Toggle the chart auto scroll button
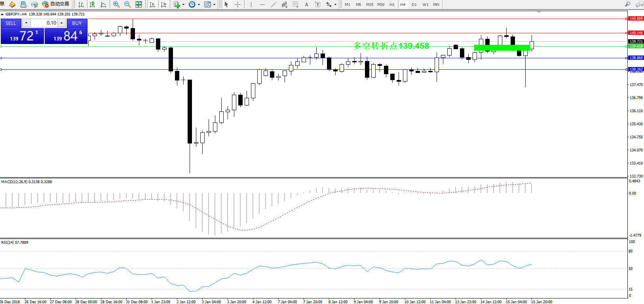The width and height of the screenshot is (644, 304). pyautogui.click(x=152, y=4)
